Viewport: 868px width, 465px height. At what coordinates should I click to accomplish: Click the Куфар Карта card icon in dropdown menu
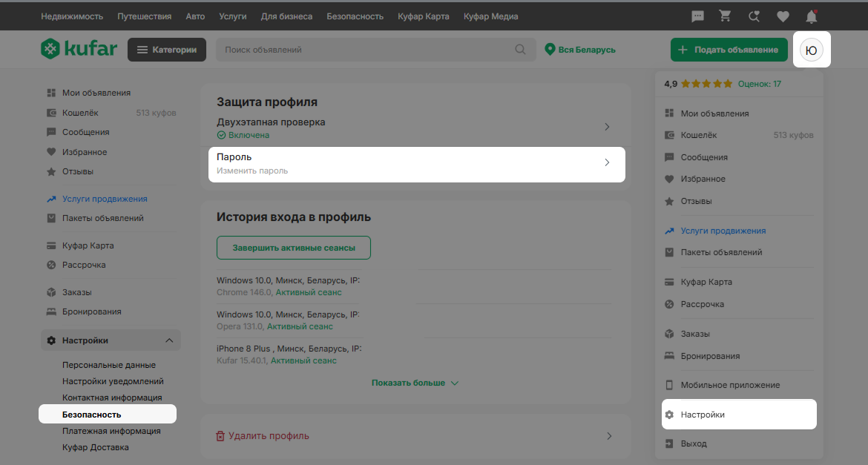(669, 282)
